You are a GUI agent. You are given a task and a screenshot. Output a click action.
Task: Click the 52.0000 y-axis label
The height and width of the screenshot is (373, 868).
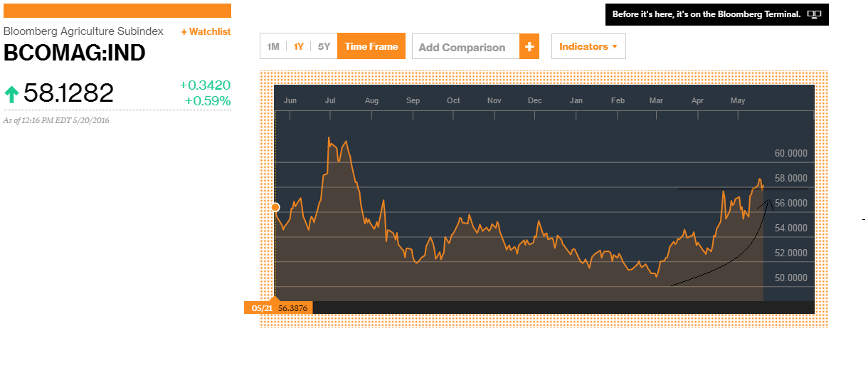790,253
